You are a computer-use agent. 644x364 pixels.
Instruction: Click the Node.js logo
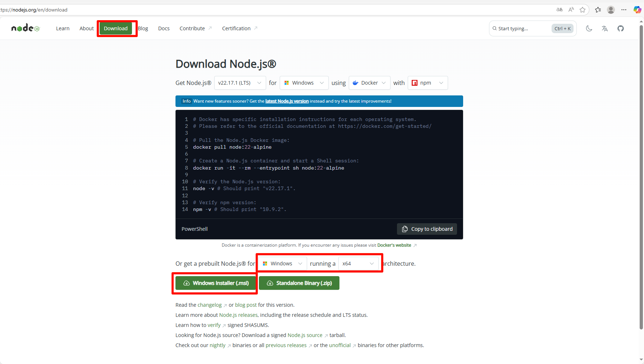[25, 28]
